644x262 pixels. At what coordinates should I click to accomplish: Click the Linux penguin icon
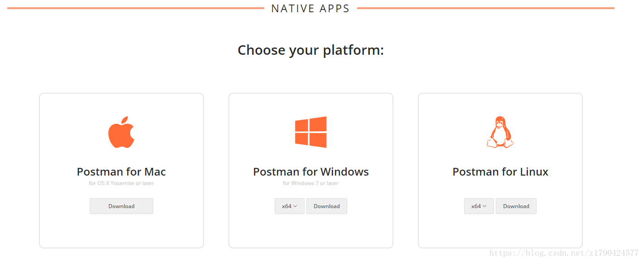pyautogui.click(x=500, y=132)
